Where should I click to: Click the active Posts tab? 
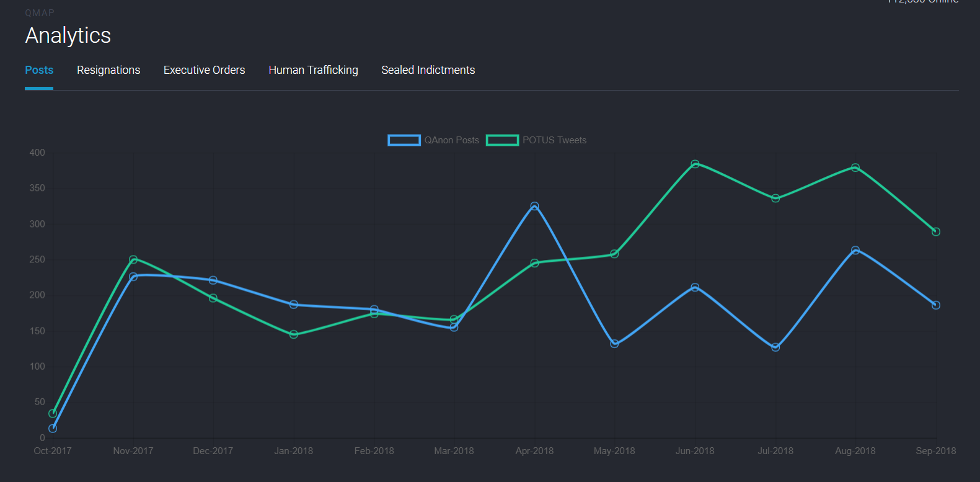pyautogui.click(x=39, y=70)
